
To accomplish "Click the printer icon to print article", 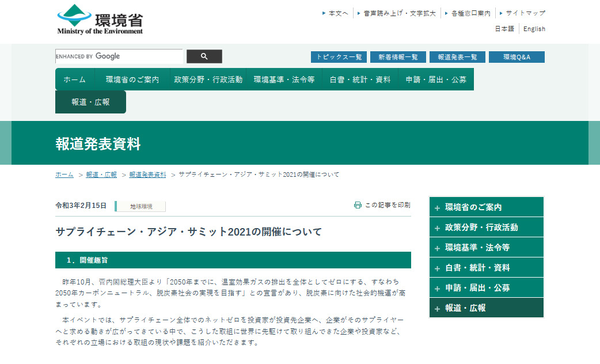I will click(358, 205).
